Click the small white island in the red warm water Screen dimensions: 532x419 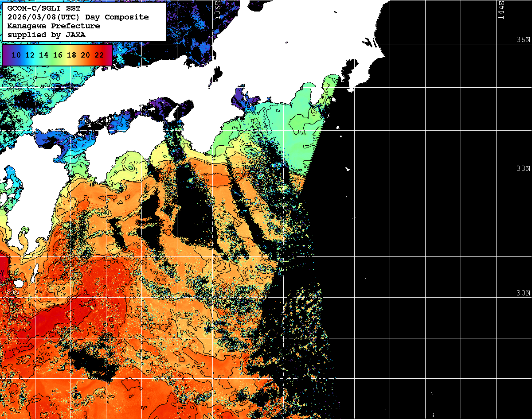click(18, 283)
